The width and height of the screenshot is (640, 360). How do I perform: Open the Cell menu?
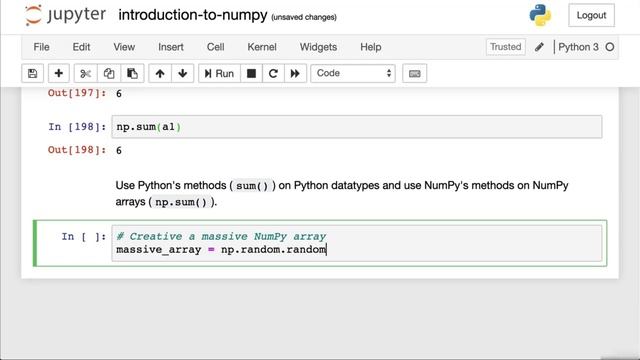(x=216, y=47)
